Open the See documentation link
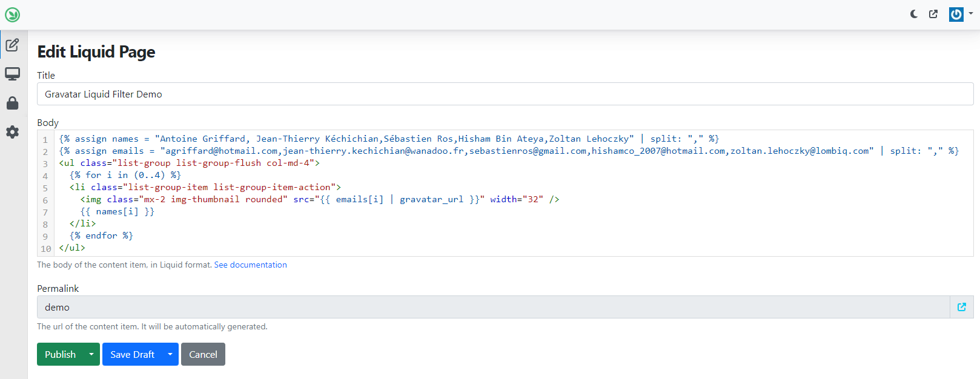The height and width of the screenshot is (379, 980). 250,265
